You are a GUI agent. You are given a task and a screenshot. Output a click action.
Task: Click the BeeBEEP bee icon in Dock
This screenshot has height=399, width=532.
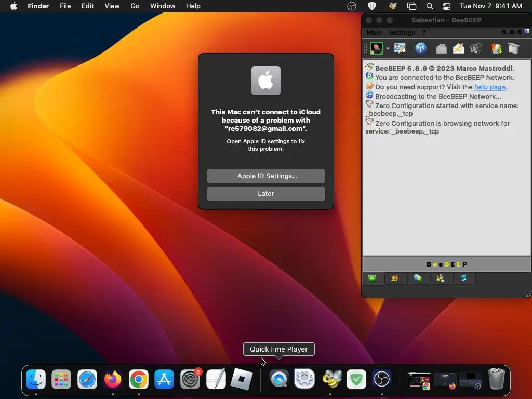331,379
